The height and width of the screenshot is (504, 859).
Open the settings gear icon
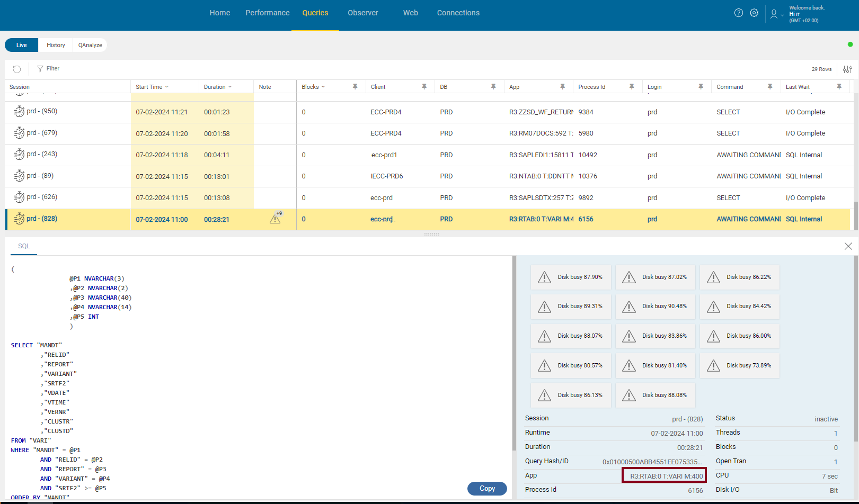pos(754,13)
